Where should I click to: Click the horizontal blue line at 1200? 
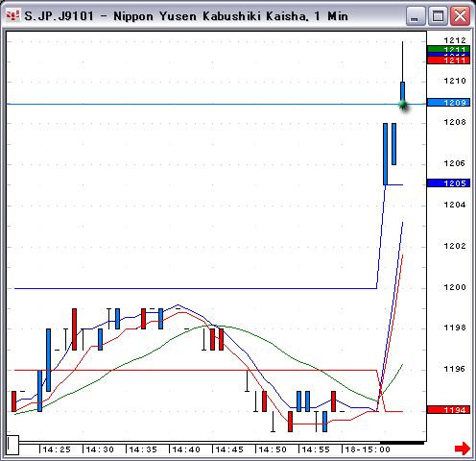[196, 288]
